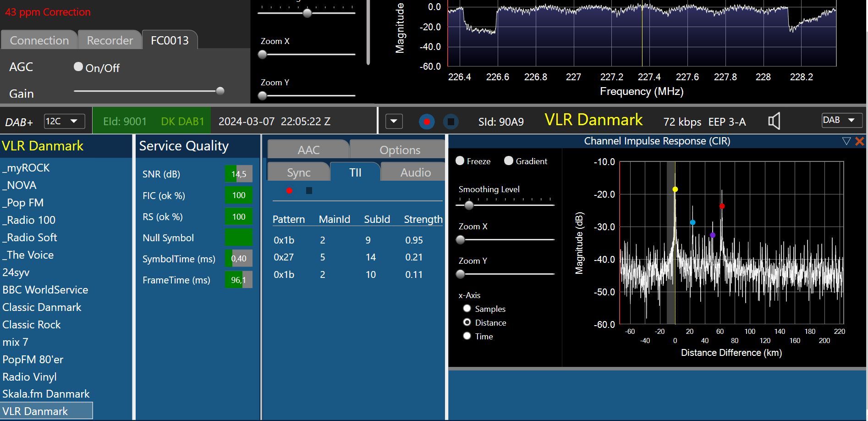Screen dimensions: 868x421
Task: Collapse CIR panel using triangle icon
Action: point(846,141)
